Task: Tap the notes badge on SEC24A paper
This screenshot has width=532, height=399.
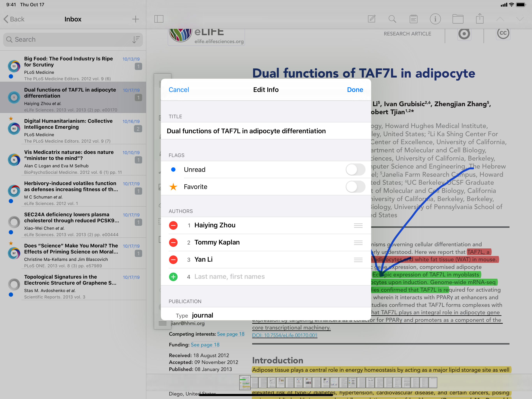Action: [138, 222]
